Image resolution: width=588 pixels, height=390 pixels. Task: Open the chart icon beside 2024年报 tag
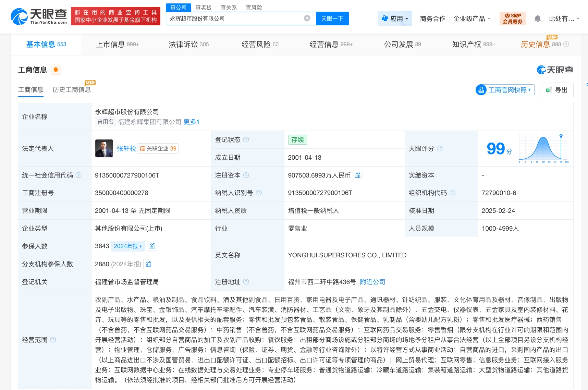152,246
